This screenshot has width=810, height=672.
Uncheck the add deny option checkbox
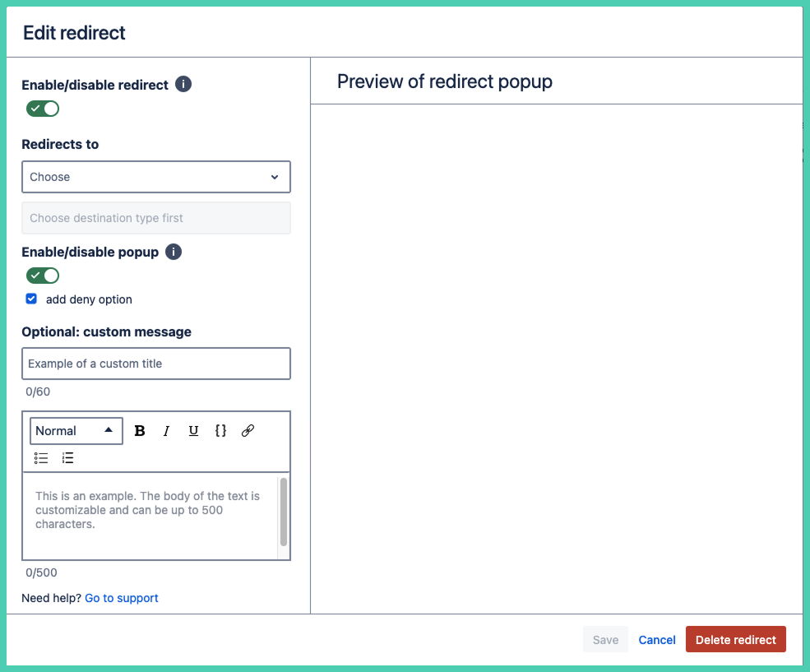tap(31, 299)
